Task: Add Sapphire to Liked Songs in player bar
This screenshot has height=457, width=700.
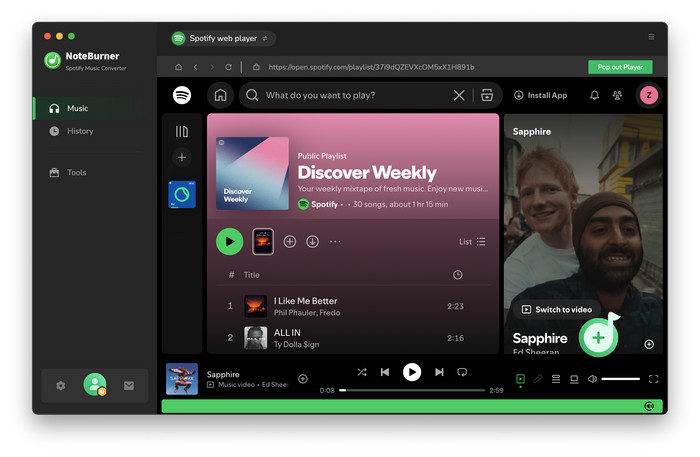Action: 303,379
